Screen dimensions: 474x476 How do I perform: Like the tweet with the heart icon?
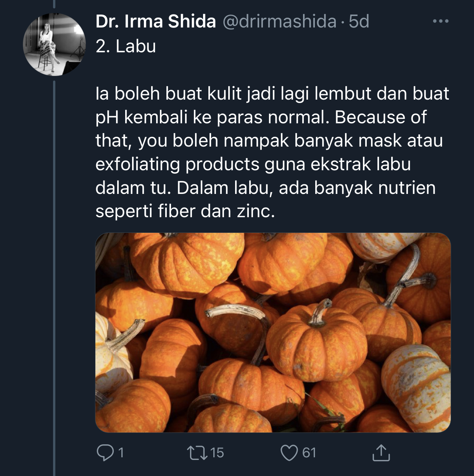tap(289, 453)
